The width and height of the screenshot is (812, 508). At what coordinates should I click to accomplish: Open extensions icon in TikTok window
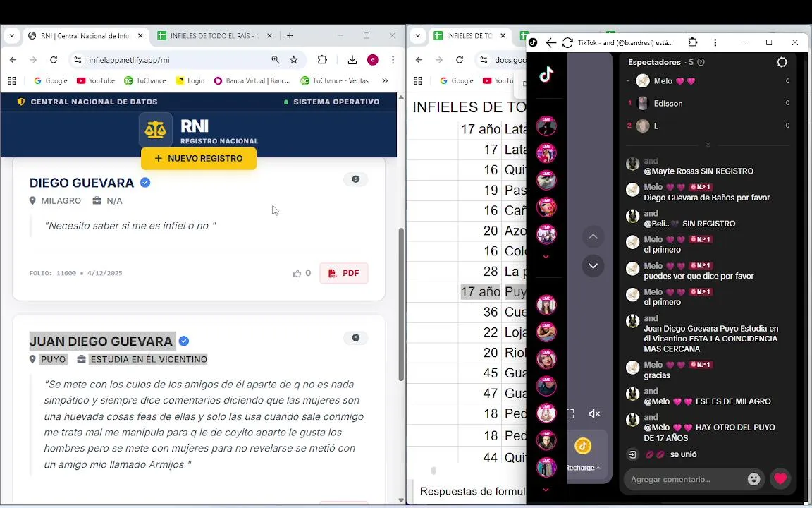(693, 42)
